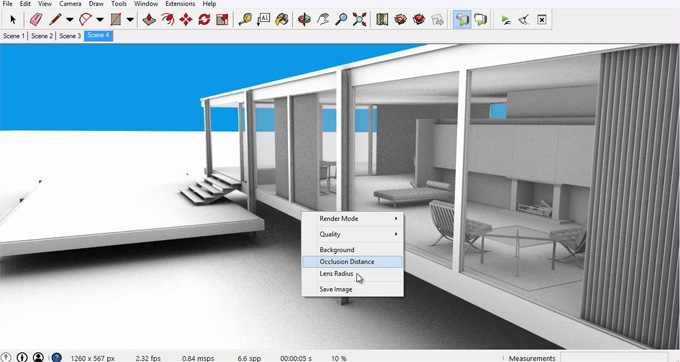
Task: Click the greyed Send to LayOut icon
Action: point(438,20)
